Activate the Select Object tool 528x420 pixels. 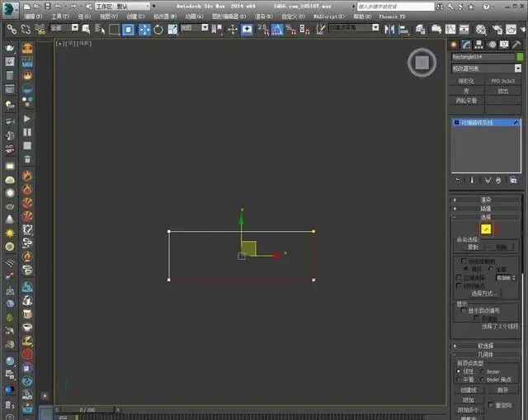pyautogui.click(x=86, y=30)
